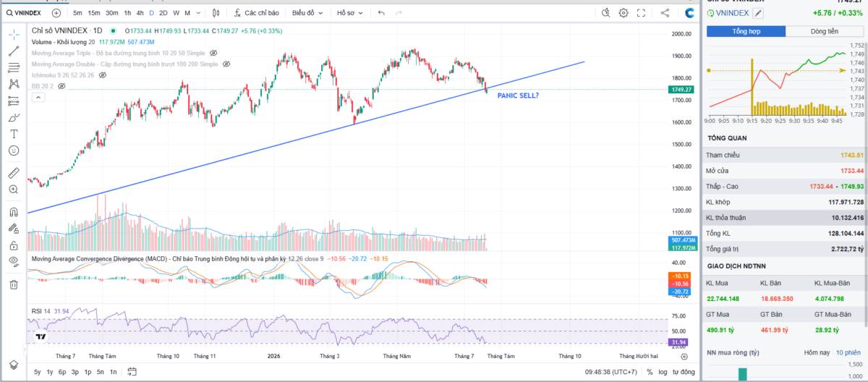Choose the 4h timeframe
The image size is (868, 382).
[x=140, y=12]
